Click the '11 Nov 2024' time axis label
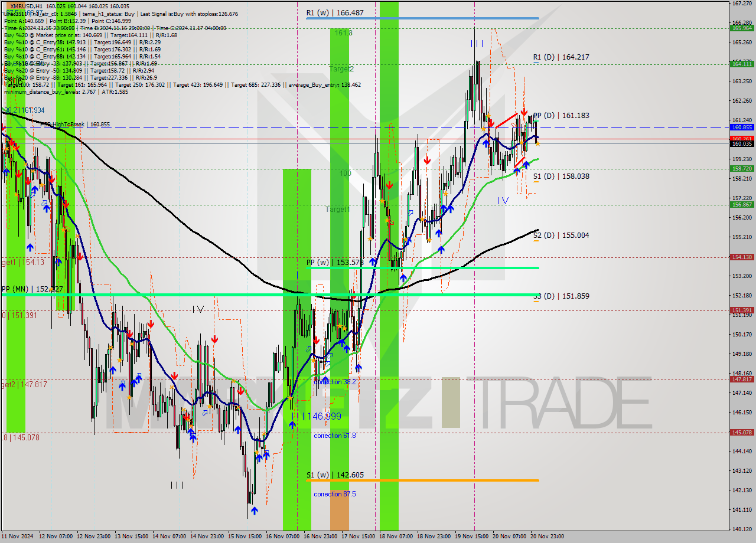This screenshot has width=756, height=543. click(18, 537)
